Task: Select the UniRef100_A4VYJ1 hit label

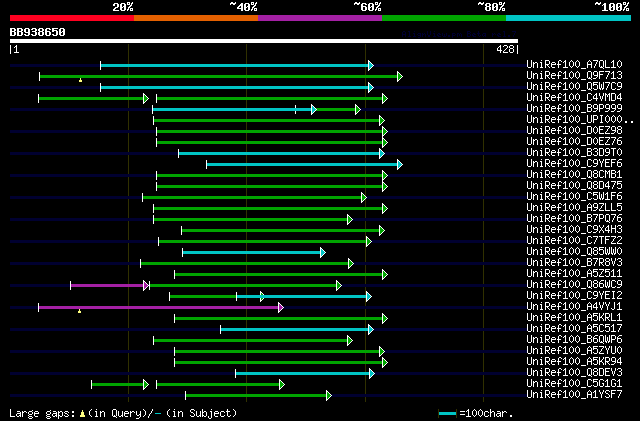Action: coord(574,307)
